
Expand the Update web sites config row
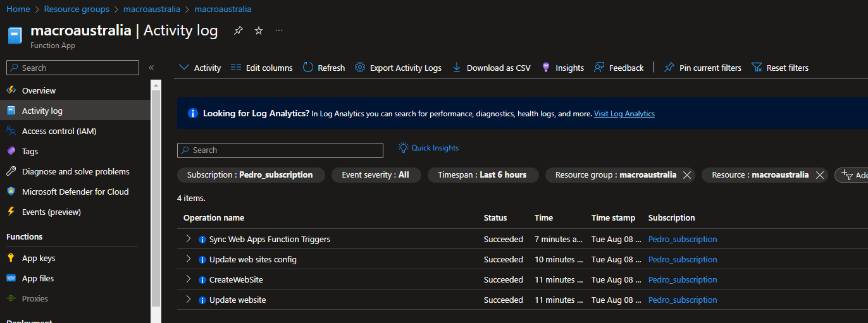[x=188, y=259]
